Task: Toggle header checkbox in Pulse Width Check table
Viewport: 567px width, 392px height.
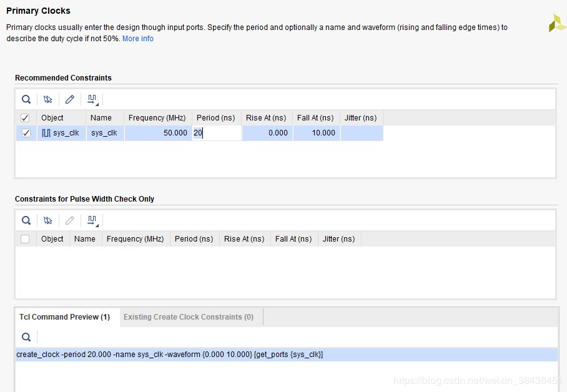Action: 25,239
